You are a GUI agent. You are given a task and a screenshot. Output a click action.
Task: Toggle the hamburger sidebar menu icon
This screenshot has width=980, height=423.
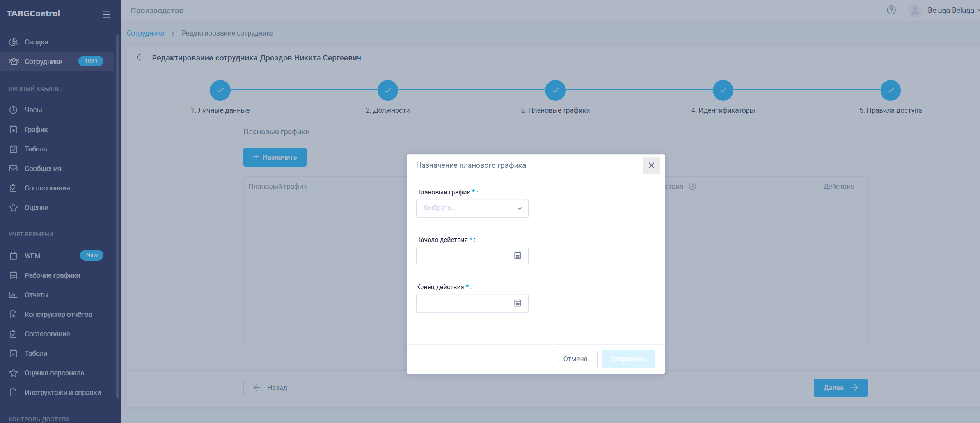106,14
